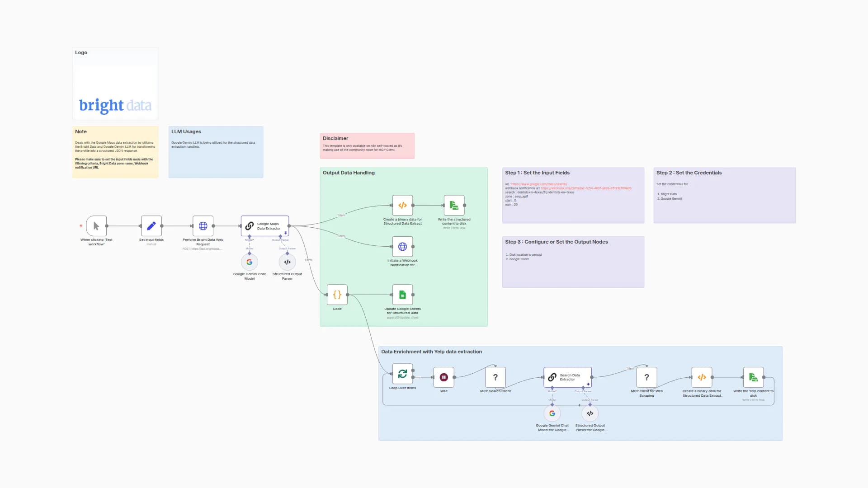This screenshot has width=868, height=488.
Task: Open the MCP Search Client node
Action: click(x=495, y=377)
